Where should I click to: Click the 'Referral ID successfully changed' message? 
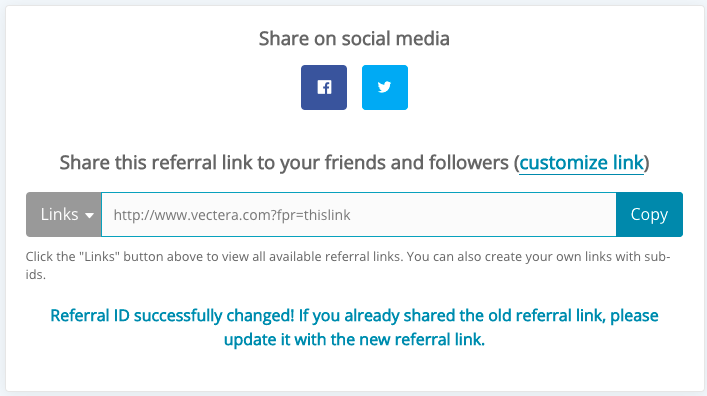tap(354, 327)
